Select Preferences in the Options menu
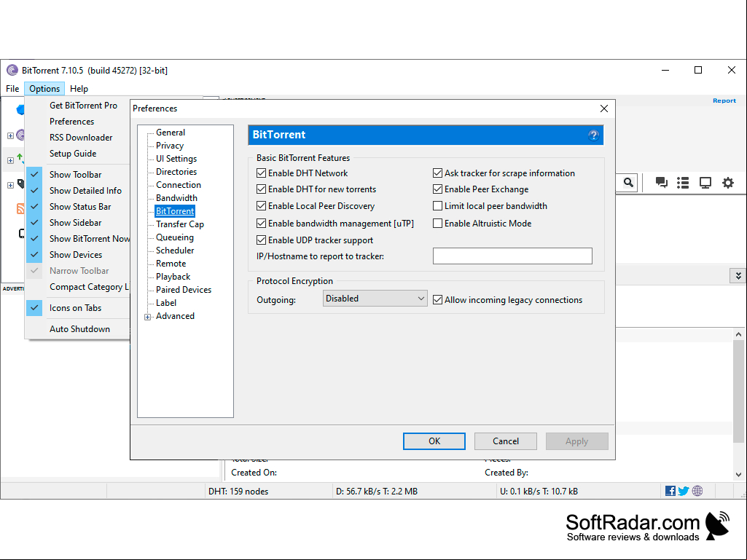The height and width of the screenshot is (560, 747). [72, 122]
